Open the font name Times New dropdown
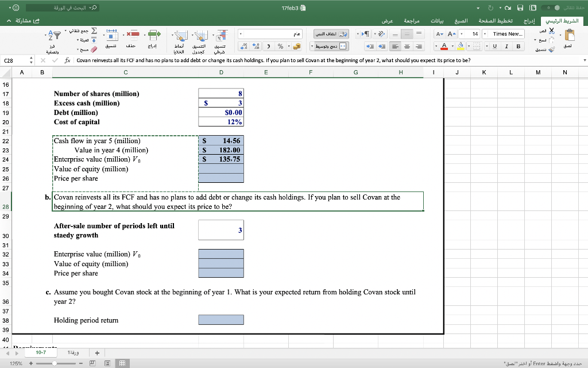The image size is (588, 368). tap(486, 34)
